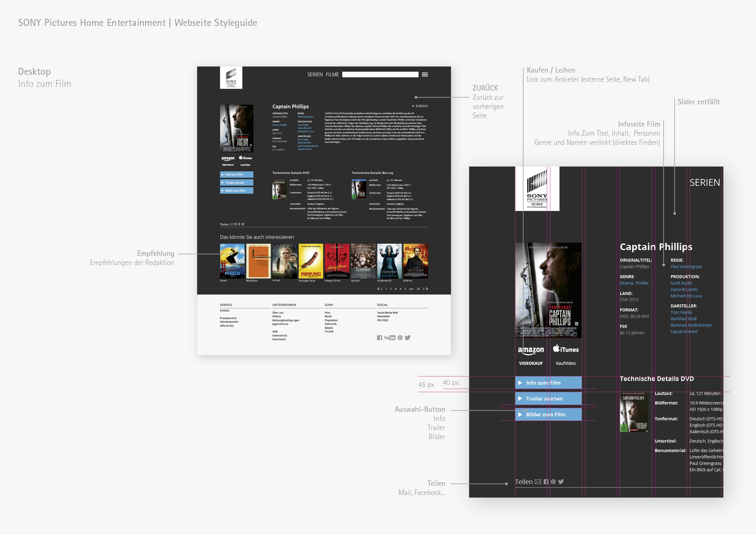The width and height of the screenshot is (756, 535).
Task: Click Sony Pictures logo in enlarged detail view
Action: click(537, 189)
